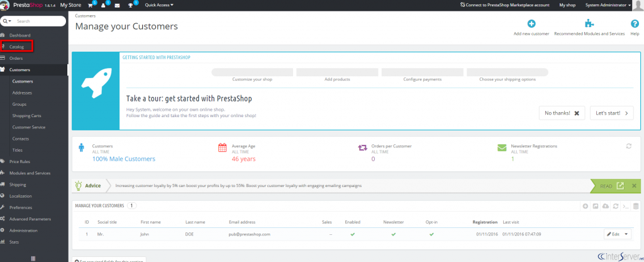The height and width of the screenshot is (262, 644).
Task: Open advice in new window icon
Action: [620, 186]
